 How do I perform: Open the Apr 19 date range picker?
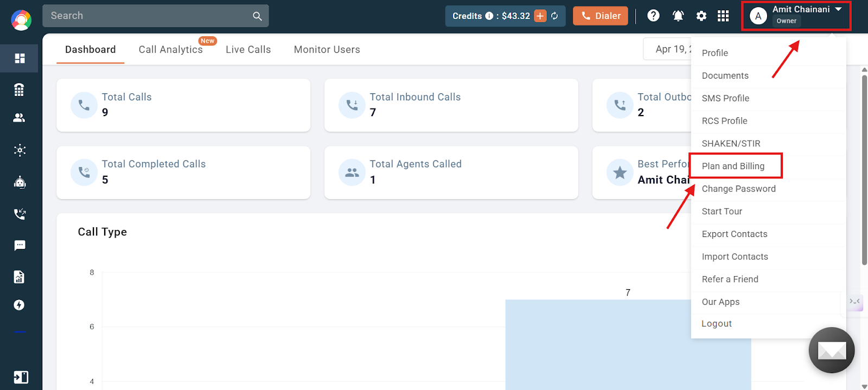click(x=667, y=49)
